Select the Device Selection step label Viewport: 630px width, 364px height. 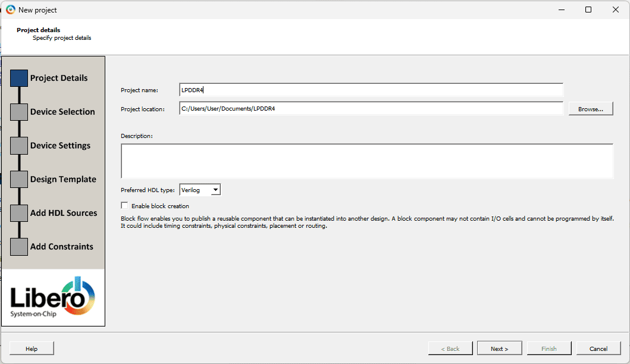[62, 112]
